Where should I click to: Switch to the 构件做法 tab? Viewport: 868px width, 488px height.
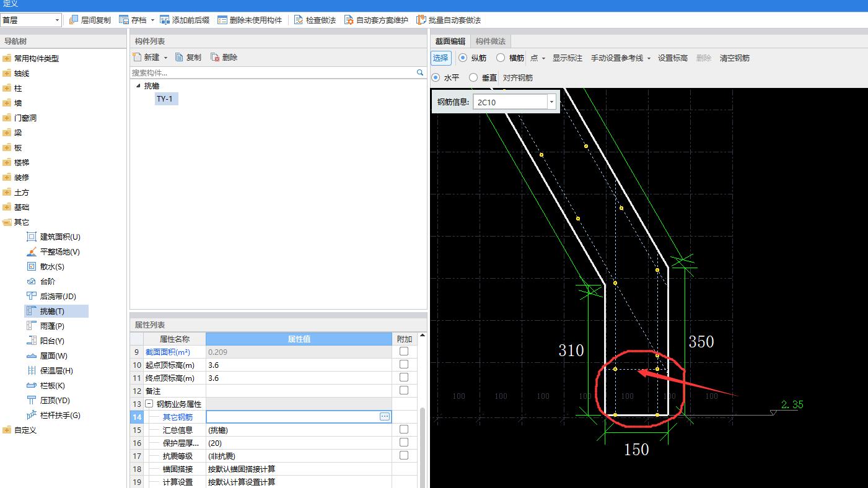pos(491,41)
